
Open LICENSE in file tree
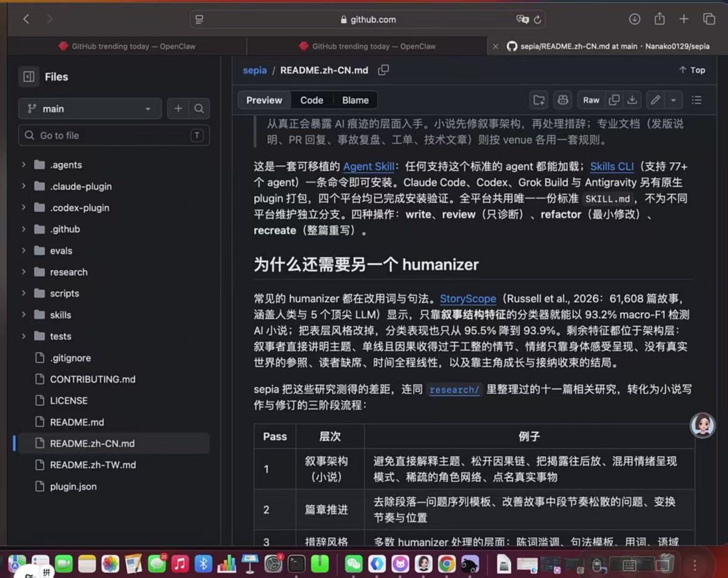tap(69, 401)
